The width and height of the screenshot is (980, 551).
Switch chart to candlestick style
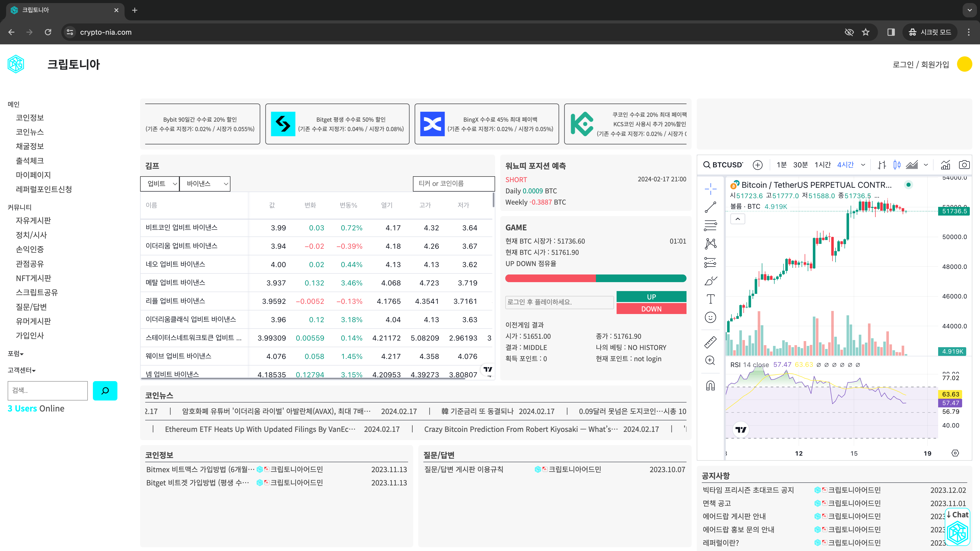point(897,165)
